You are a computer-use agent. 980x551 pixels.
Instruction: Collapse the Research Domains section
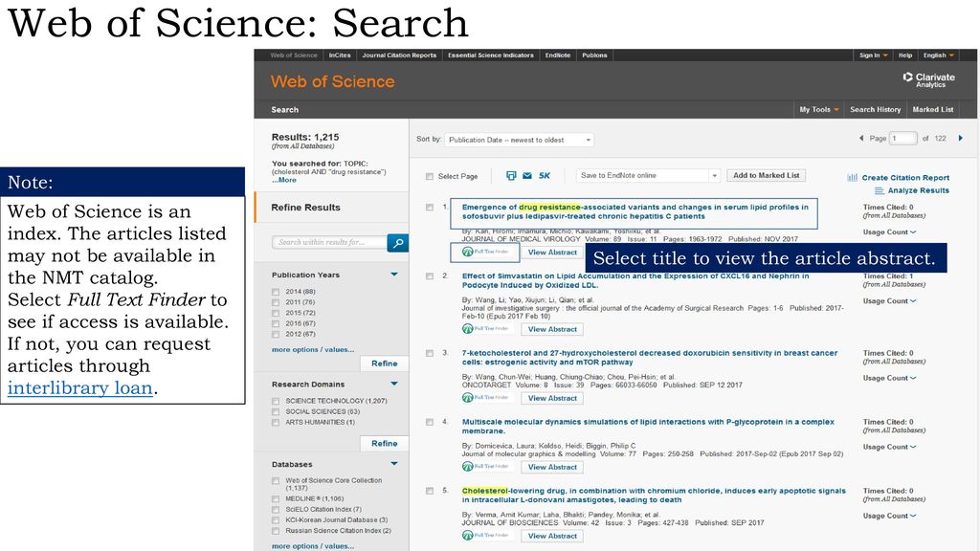(394, 384)
